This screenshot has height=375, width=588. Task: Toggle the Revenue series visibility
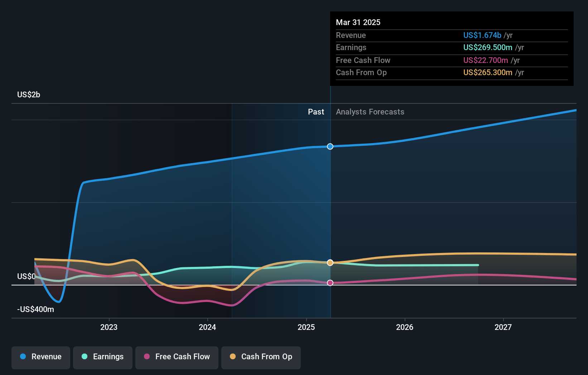(40, 357)
